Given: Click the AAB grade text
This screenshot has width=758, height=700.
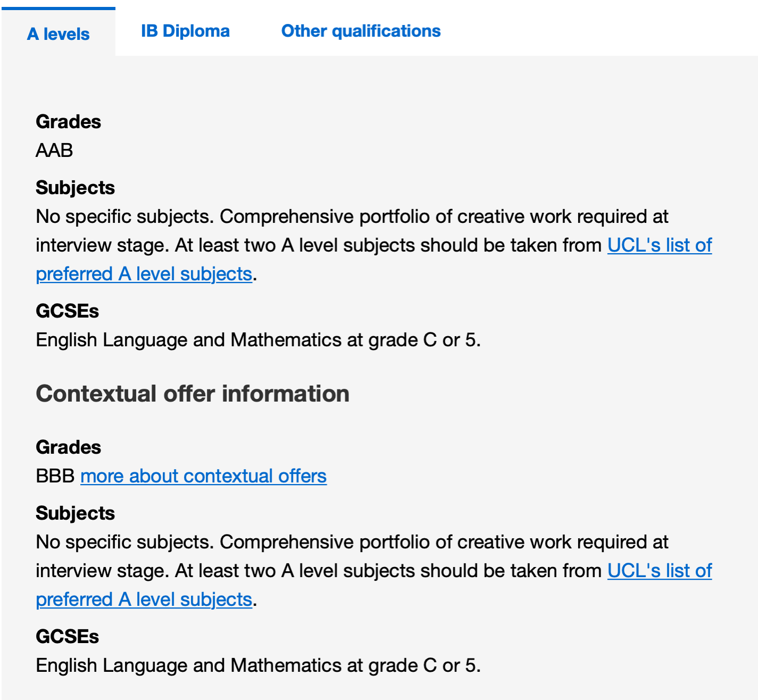Looking at the screenshot, I should [x=54, y=151].
